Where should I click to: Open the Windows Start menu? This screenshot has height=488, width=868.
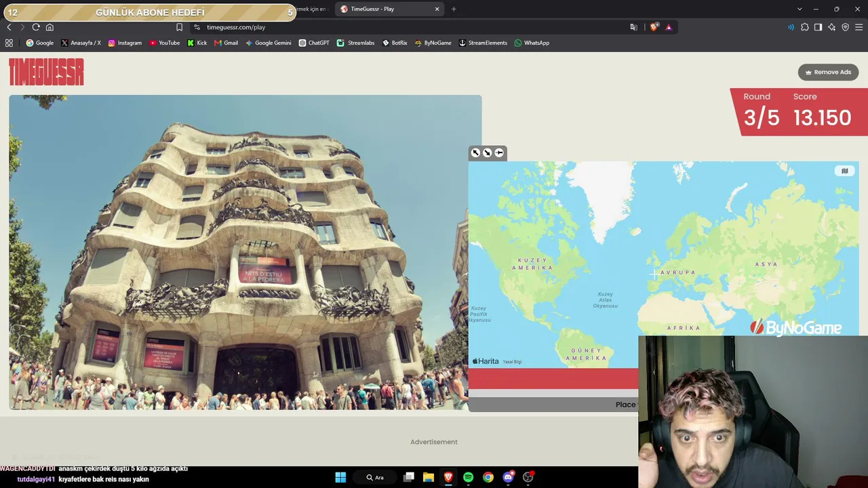tap(340, 477)
